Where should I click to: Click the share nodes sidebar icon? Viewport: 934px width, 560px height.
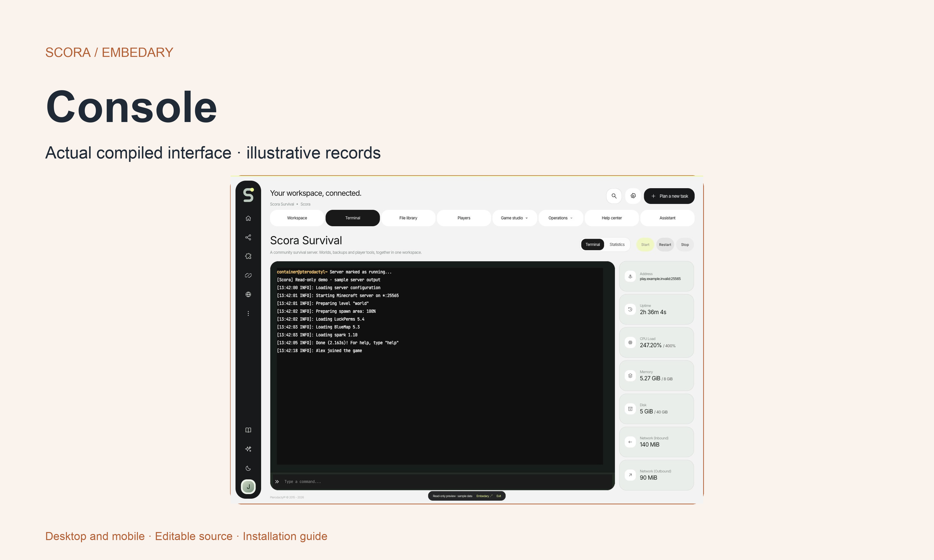click(248, 237)
